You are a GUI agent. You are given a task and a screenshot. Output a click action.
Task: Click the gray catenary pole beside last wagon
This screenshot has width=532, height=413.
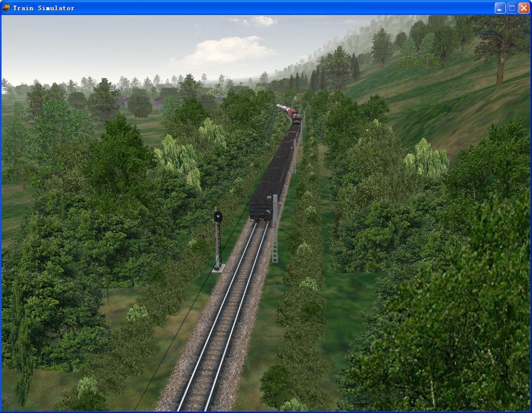pos(275,229)
